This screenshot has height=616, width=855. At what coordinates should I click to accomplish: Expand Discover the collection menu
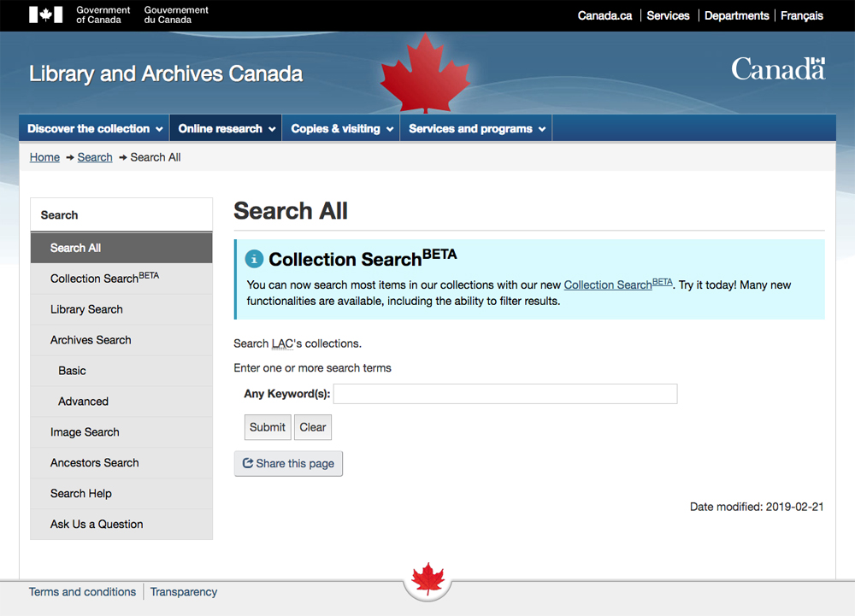(95, 128)
